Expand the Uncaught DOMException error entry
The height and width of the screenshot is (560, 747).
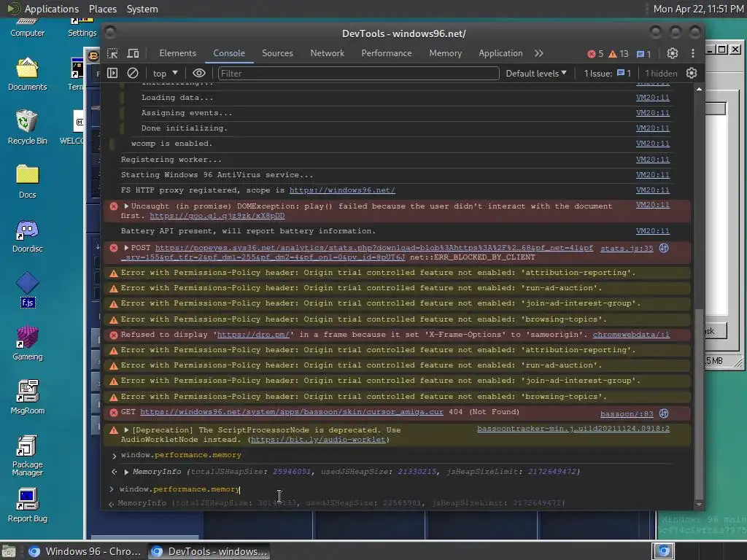(x=126, y=206)
